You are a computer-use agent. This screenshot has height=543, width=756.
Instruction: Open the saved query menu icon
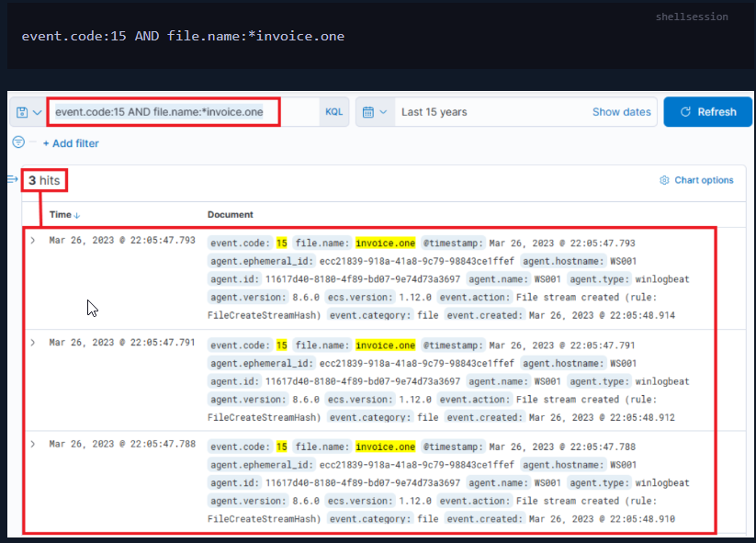click(22, 112)
